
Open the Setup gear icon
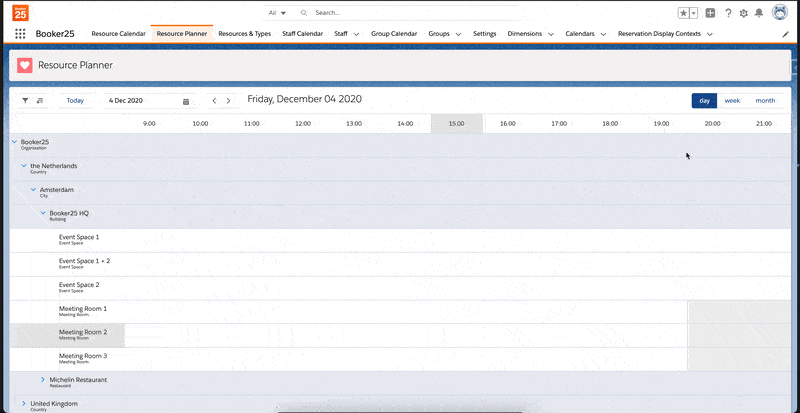743,13
